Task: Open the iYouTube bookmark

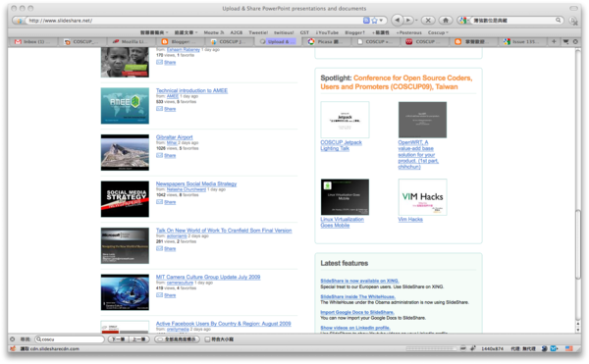Action: point(327,32)
